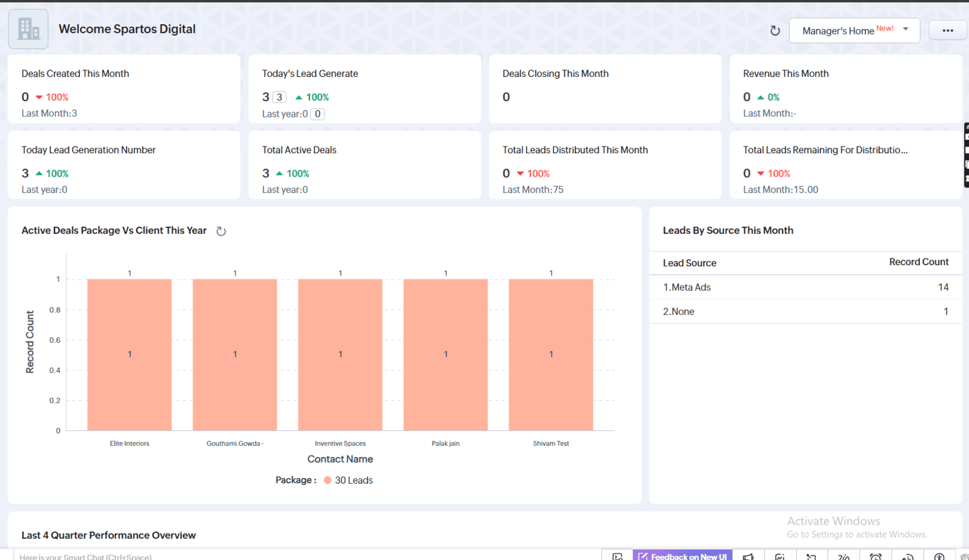Image resolution: width=969 pixels, height=560 pixels.
Task: Open the announcements megaphone icon in bottom bar
Action: pyautogui.click(x=749, y=556)
